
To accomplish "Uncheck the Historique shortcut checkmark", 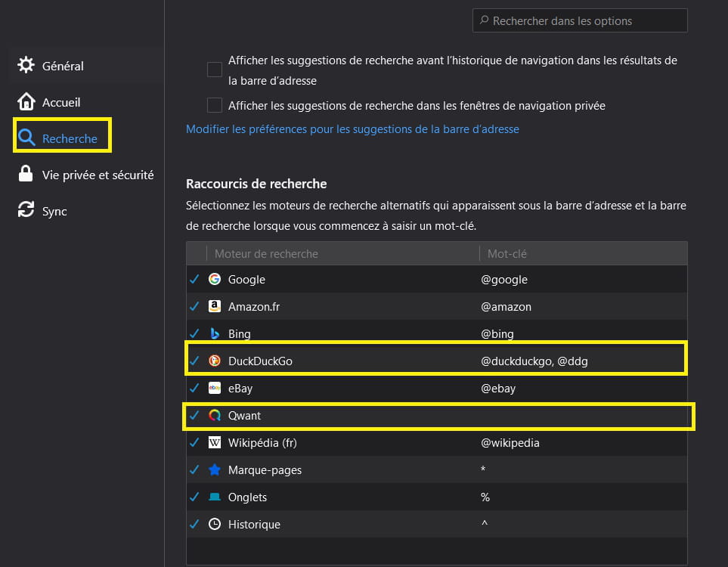I will coord(194,524).
